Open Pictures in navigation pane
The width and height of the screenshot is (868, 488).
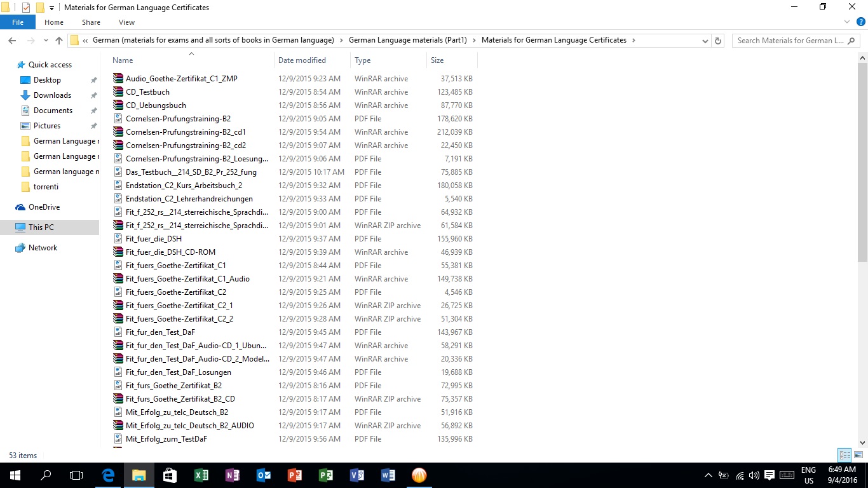pyautogui.click(x=47, y=126)
